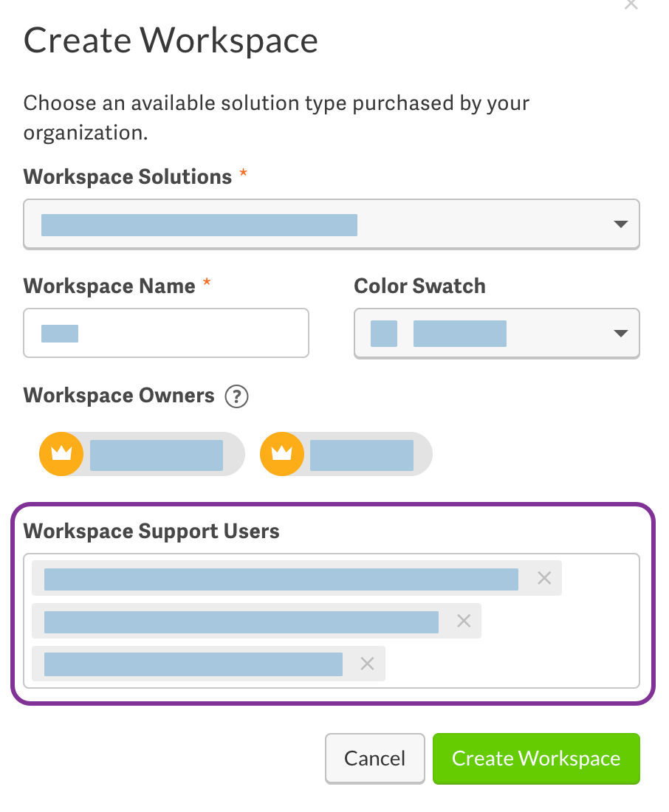The width and height of the screenshot is (669, 812).
Task: Open the Workspace Owners help tooltip icon
Action: (x=236, y=396)
